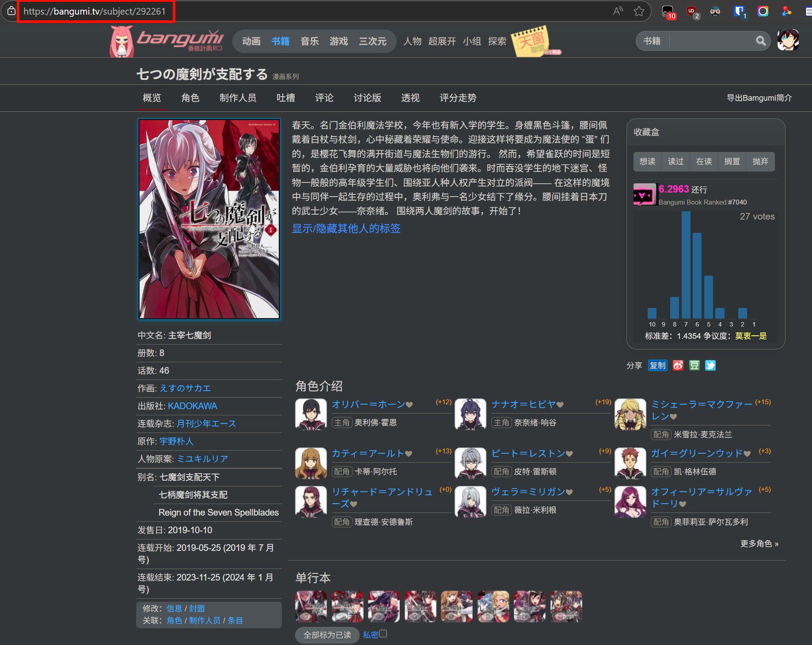Click the 全部标为已读 button
812x645 pixels.
[327, 635]
